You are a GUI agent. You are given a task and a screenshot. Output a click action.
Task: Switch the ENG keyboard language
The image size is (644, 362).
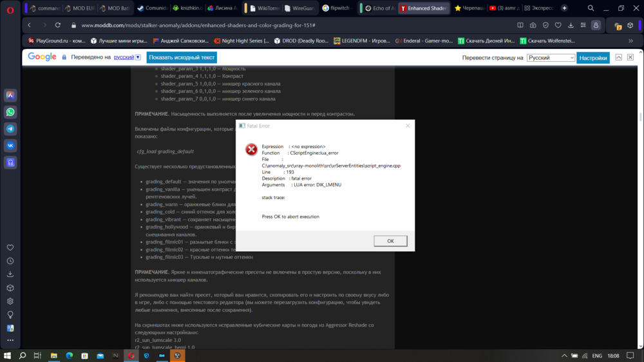pyautogui.click(x=597, y=356)
